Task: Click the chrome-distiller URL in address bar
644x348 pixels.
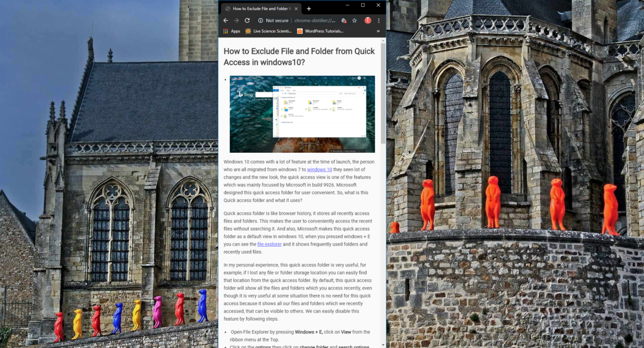Action: 315,20
